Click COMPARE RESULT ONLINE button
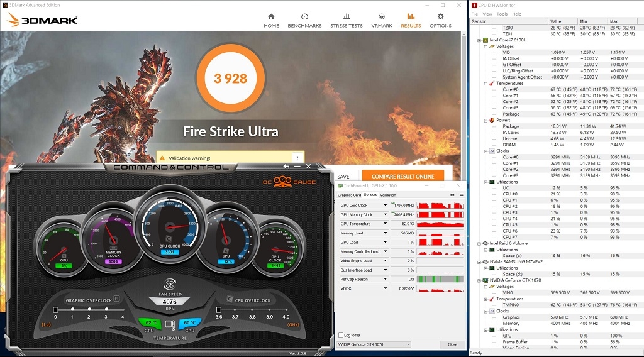Screen dimensions: 644x357 402,177
